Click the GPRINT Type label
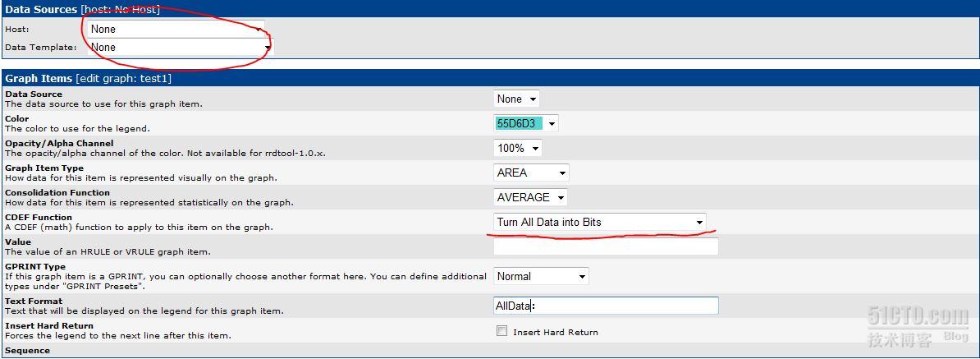 coord(35,266)
